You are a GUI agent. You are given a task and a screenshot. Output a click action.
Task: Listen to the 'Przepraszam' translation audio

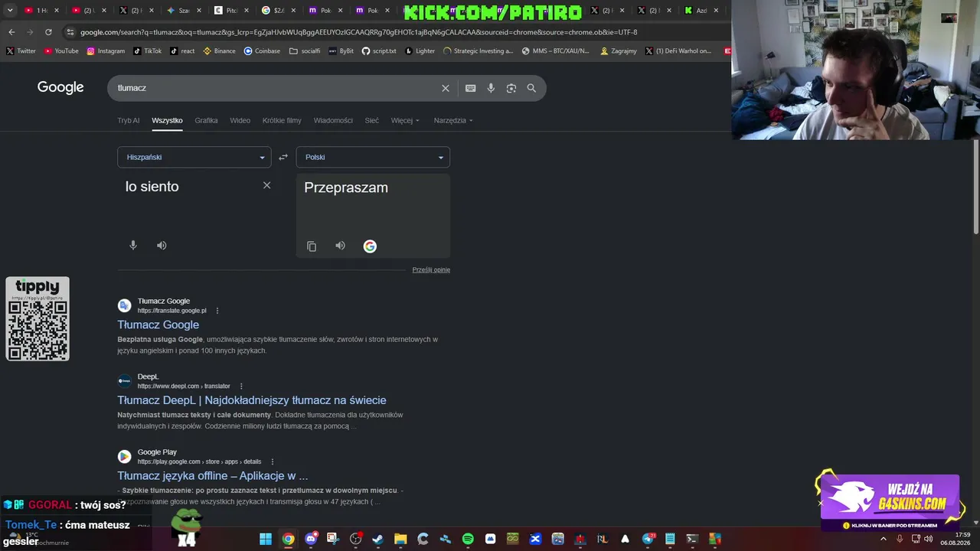[340, 246]
